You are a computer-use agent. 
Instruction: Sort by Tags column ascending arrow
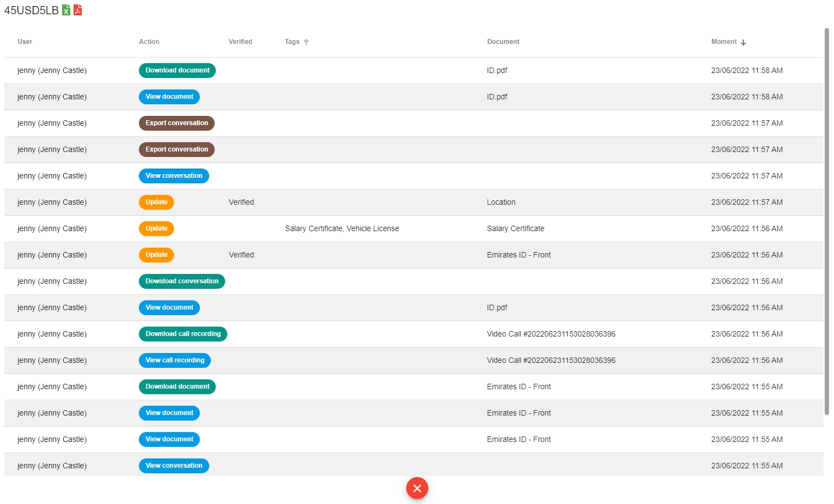pyautogui.click(x=306, y=42)
